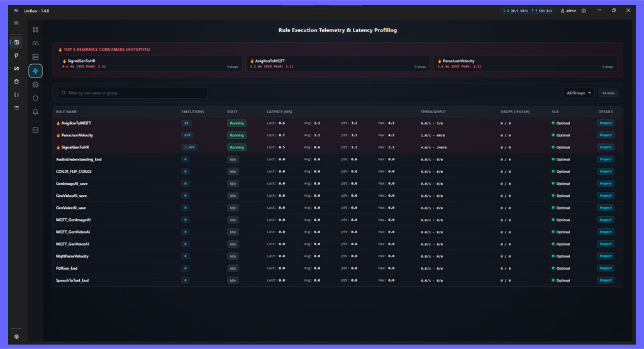Inspect the MQTT_GenVoiceAI rule
Screen dimensions: 644x349
(606, 244)
